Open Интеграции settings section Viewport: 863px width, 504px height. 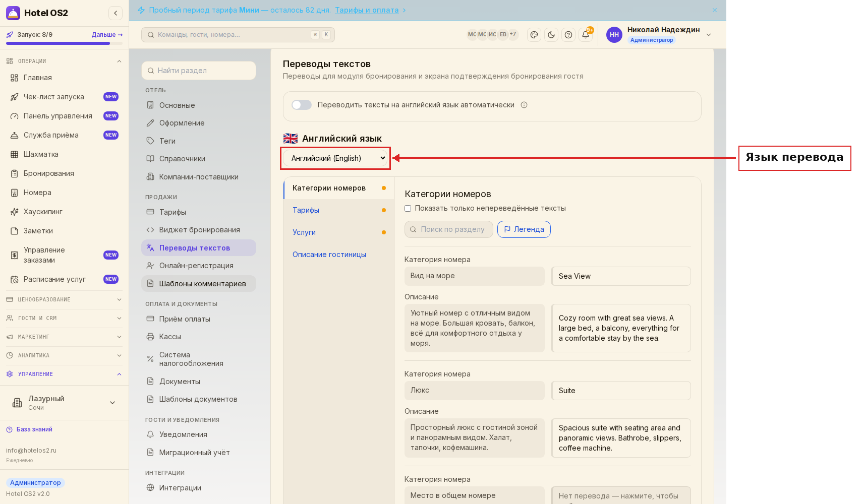click(x=199, y=488)
